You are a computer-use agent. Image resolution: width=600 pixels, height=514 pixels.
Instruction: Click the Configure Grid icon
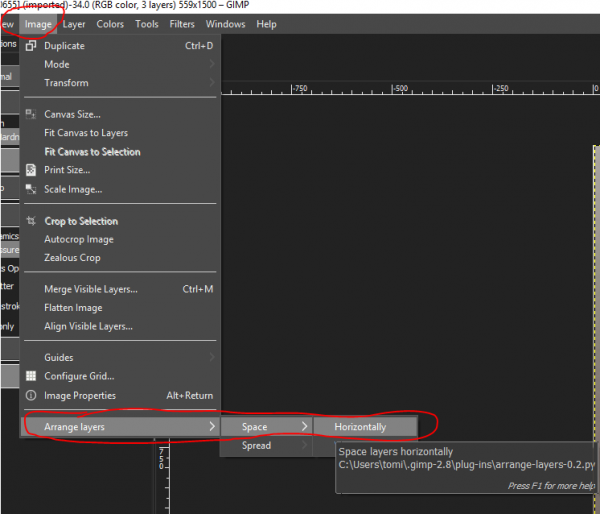click(x=31, y=376)
